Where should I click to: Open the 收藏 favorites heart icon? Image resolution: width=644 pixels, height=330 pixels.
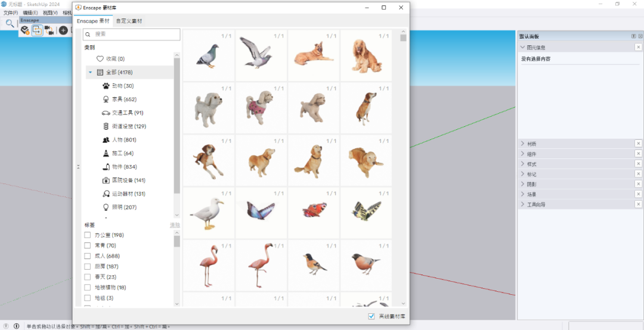100,59
